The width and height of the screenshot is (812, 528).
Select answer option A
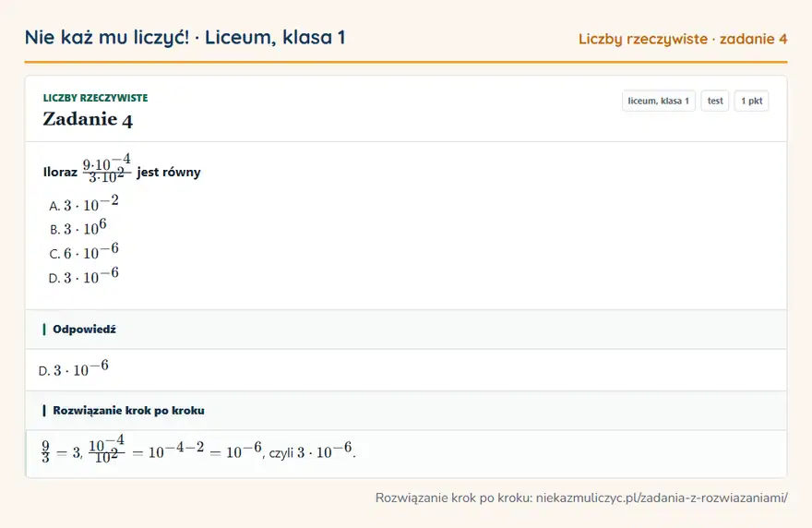(84, 204)
